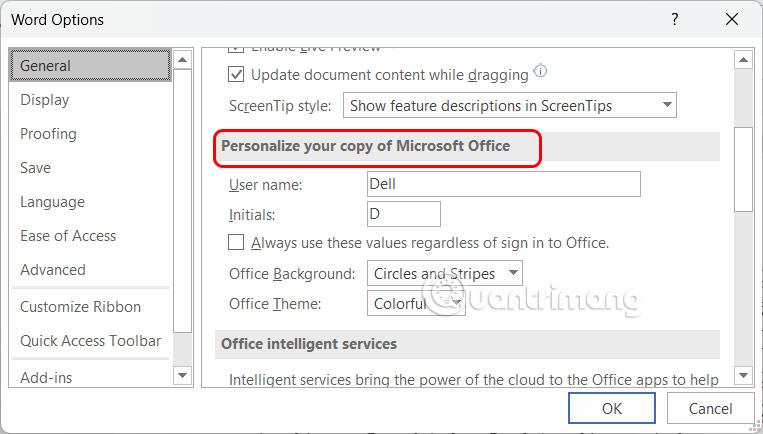Go to Customize Ribbon settings
The width and height of the screenshot is (763, 434).
click(x=80, y=307)
